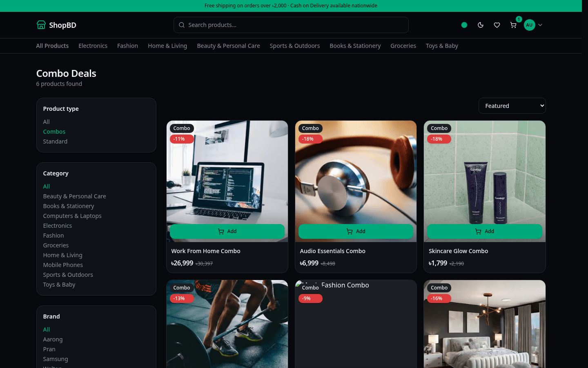Click the search magnifier icon
The height and width of the screenshot is (368, 588).
point(182,25)
